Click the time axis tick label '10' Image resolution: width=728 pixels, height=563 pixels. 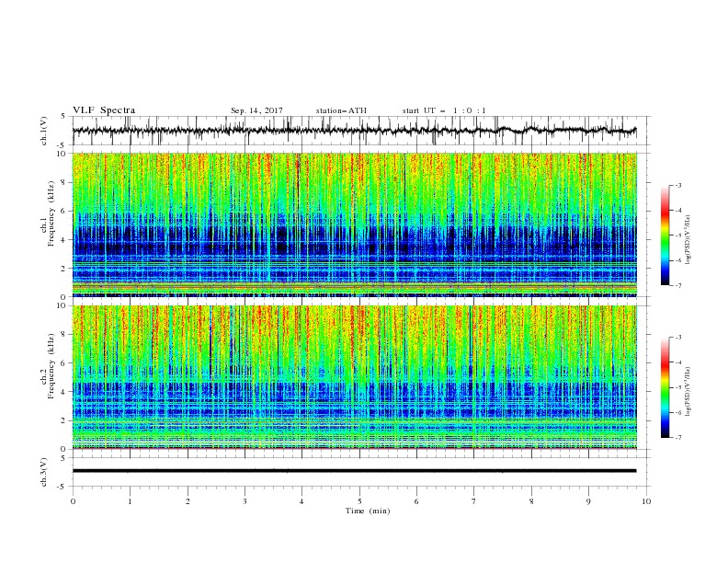point(646,501)
